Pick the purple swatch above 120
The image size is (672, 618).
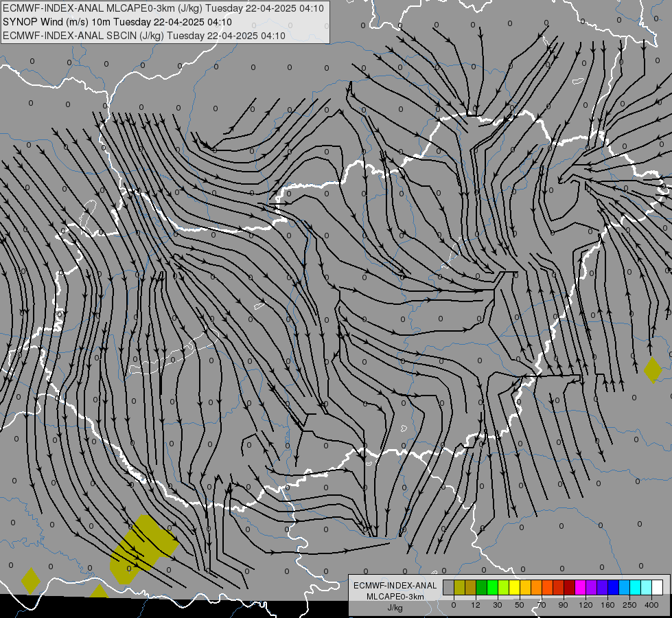592,587
